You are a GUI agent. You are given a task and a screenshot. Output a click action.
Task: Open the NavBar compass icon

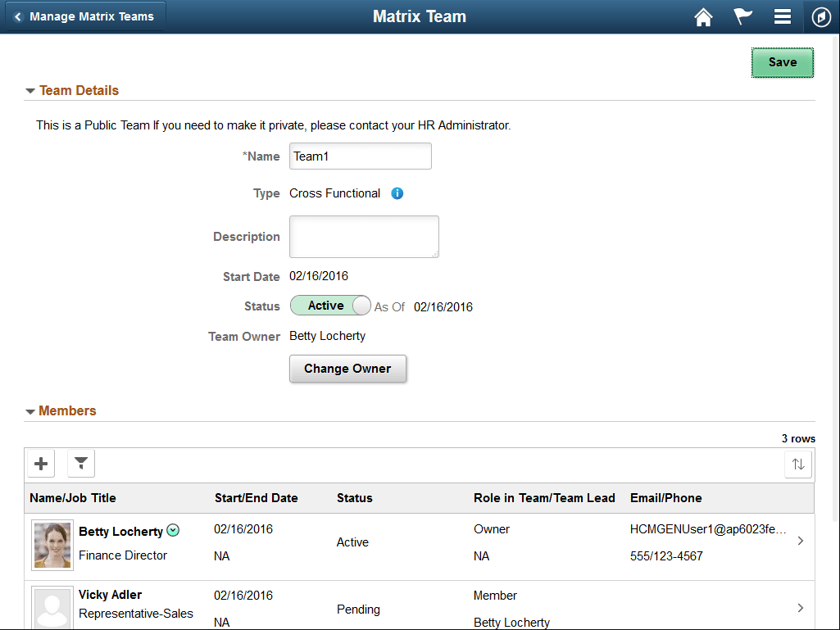click(821, 16)
